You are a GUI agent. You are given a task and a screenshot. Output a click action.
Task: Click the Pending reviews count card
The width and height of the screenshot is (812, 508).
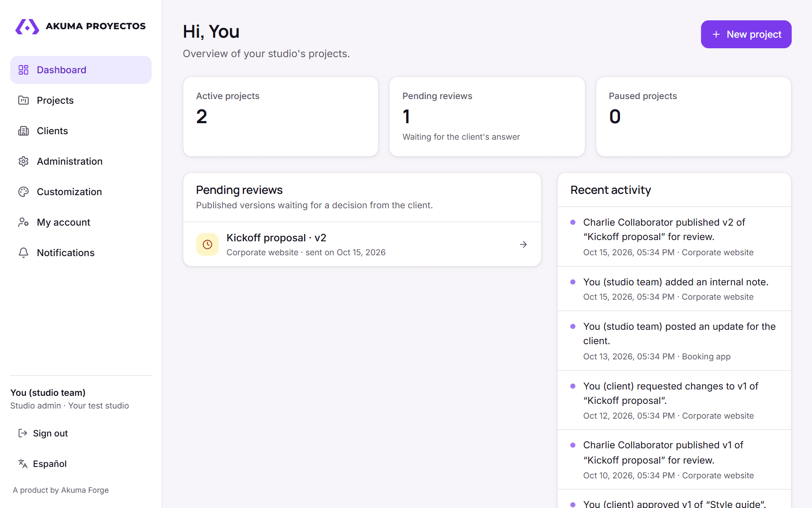click(x=487, y=116)
